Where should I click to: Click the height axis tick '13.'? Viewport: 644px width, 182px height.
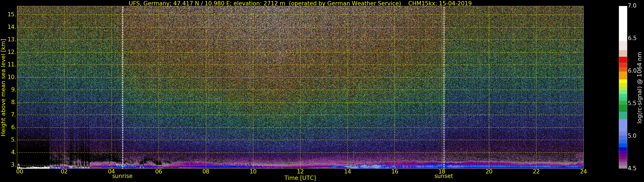tap(12, 40)
